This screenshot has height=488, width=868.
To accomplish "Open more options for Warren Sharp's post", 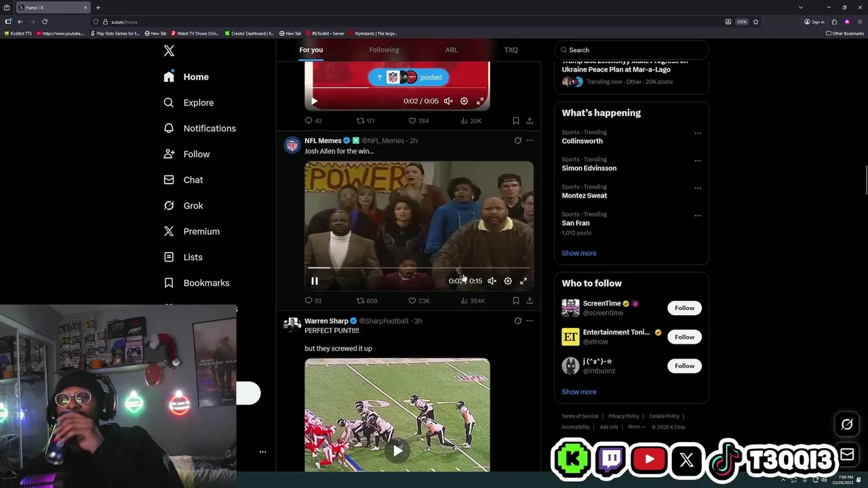I will 530,321.
